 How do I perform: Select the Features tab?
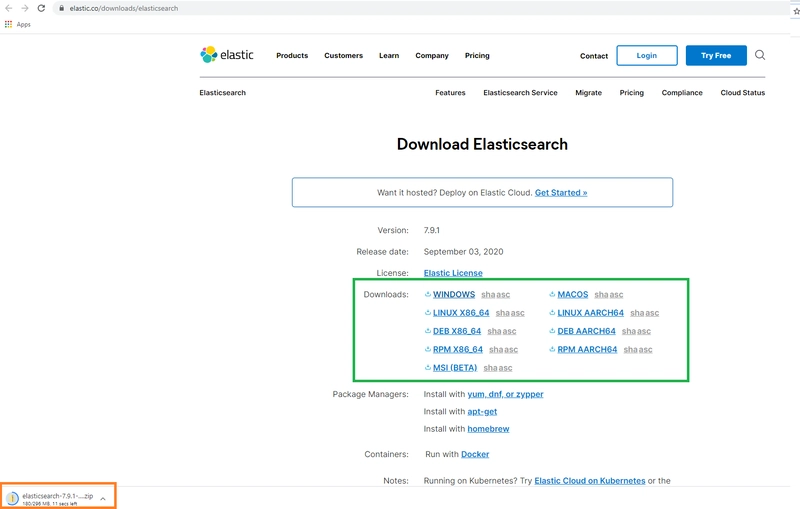pyautogui.click(x=450, y=93)
